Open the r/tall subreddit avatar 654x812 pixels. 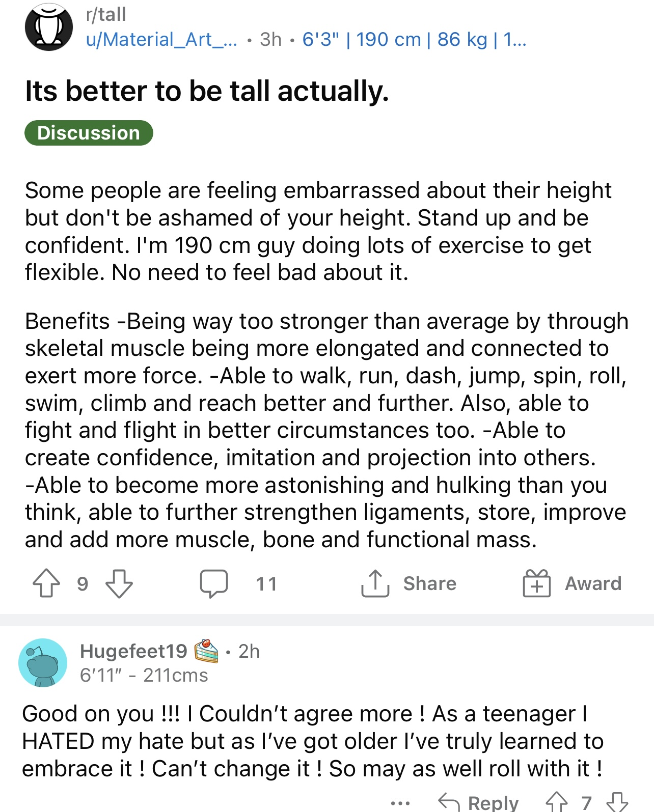pos(49,27)
